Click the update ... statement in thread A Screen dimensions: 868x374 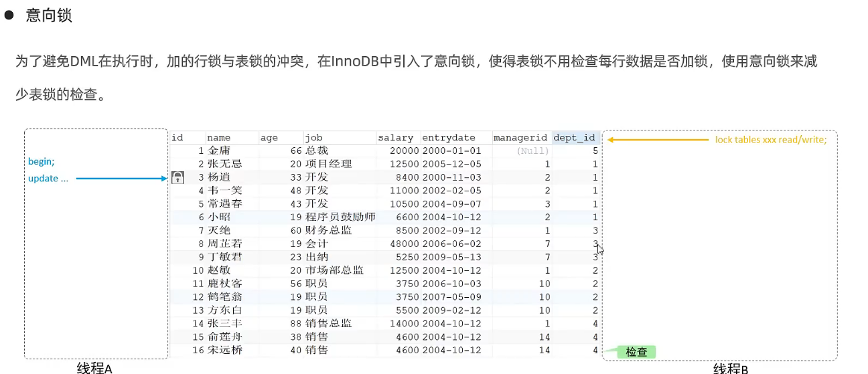tap(48, 179)
